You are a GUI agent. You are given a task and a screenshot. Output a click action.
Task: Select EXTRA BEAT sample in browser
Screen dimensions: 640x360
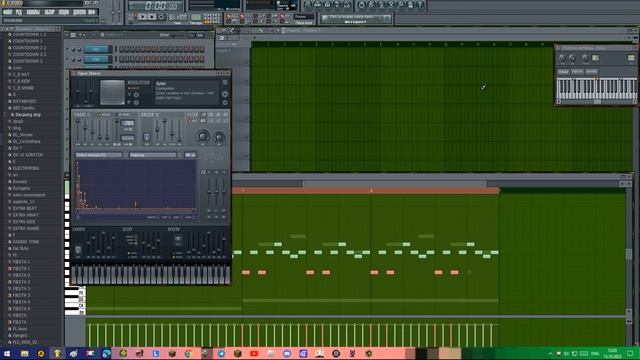pos(25,208)
